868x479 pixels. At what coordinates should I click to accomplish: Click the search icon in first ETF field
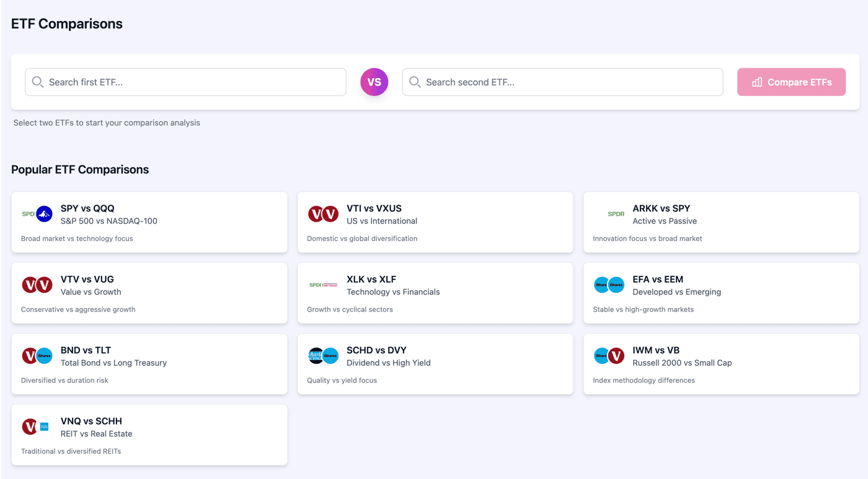click(x=37, y=82)
